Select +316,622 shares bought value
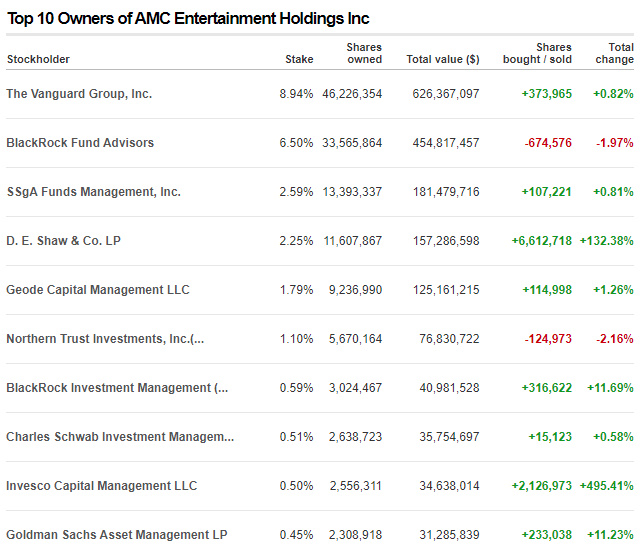 547,388
